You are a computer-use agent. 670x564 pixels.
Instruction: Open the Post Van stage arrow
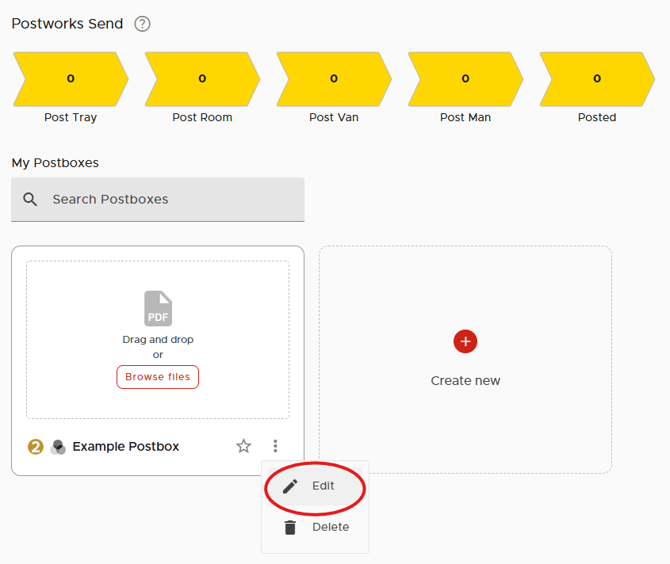coord(333,79)
